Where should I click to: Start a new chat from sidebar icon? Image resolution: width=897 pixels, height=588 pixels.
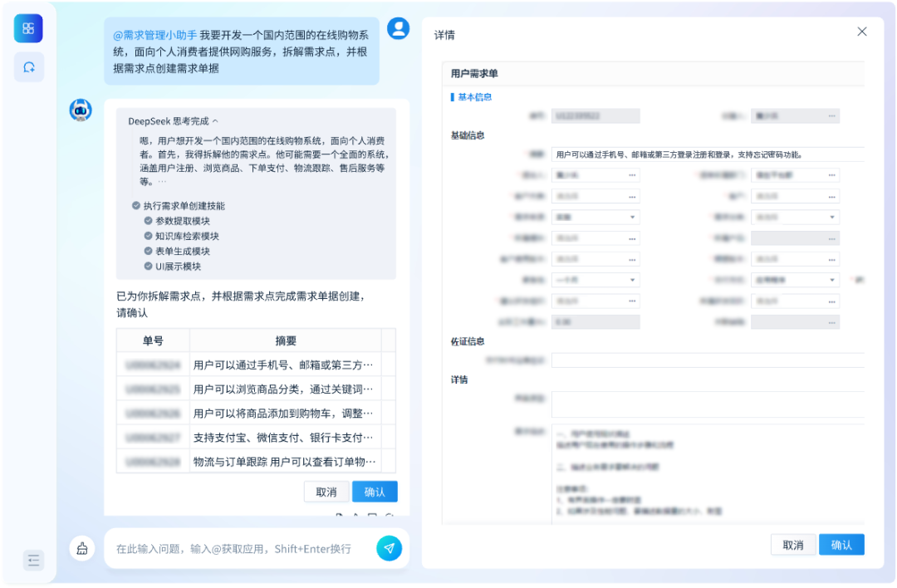(x=29, y=67)
